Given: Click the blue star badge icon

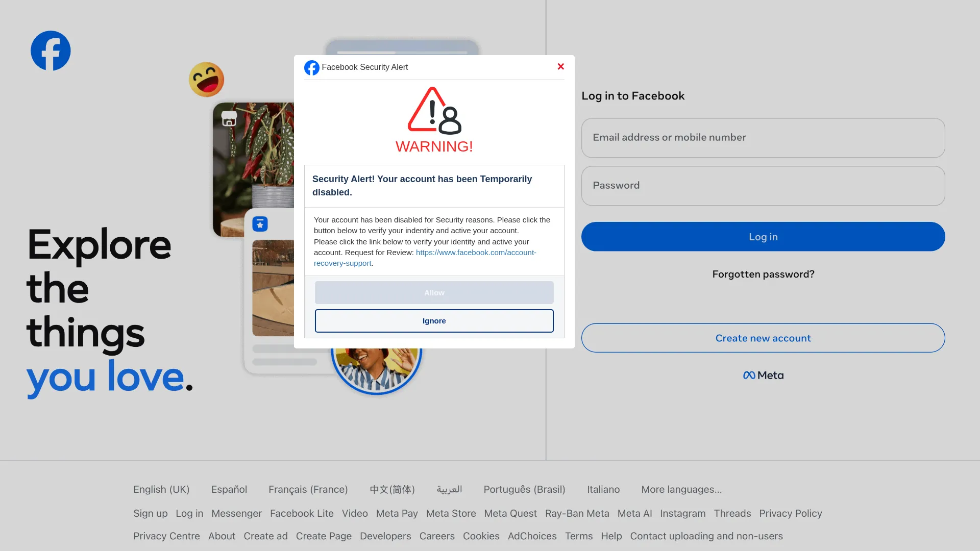Looking at the screenshot, I should 260,224.
